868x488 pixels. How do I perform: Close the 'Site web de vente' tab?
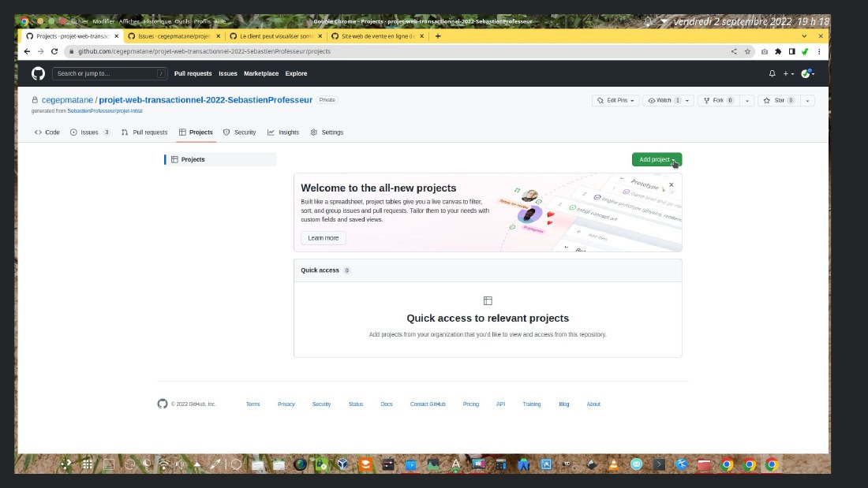[x=422, y=36]
